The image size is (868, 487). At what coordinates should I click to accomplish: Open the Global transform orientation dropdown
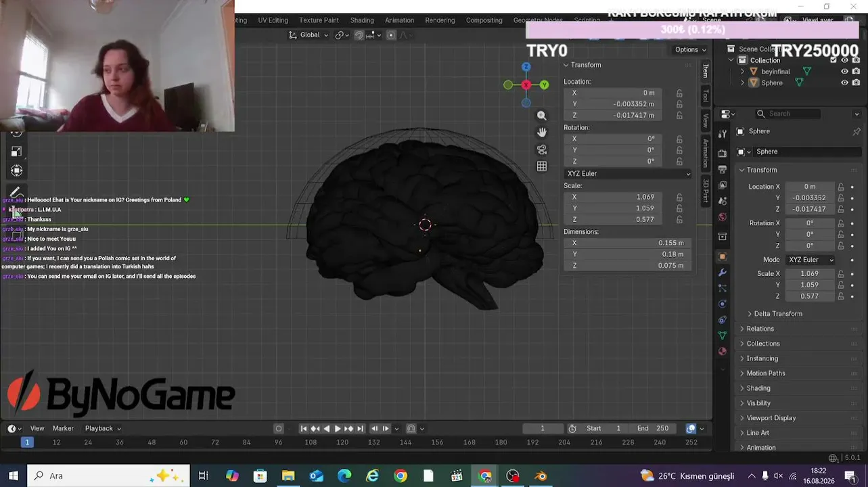click(x=309, y=35)
